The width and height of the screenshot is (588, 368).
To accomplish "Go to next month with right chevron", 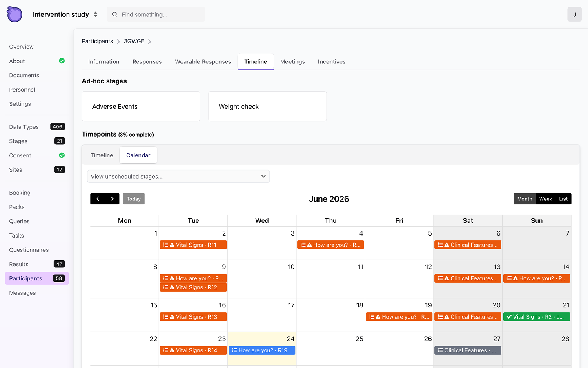I will [112, 199].
